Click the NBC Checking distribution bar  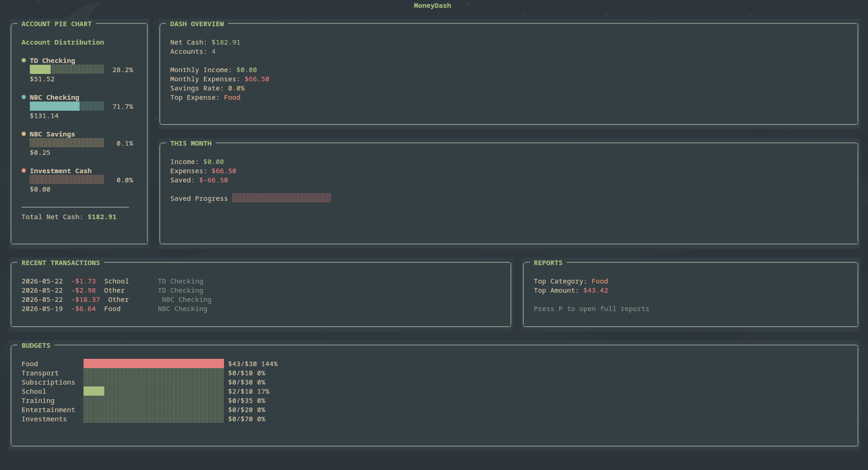click(x=67, y=107)
